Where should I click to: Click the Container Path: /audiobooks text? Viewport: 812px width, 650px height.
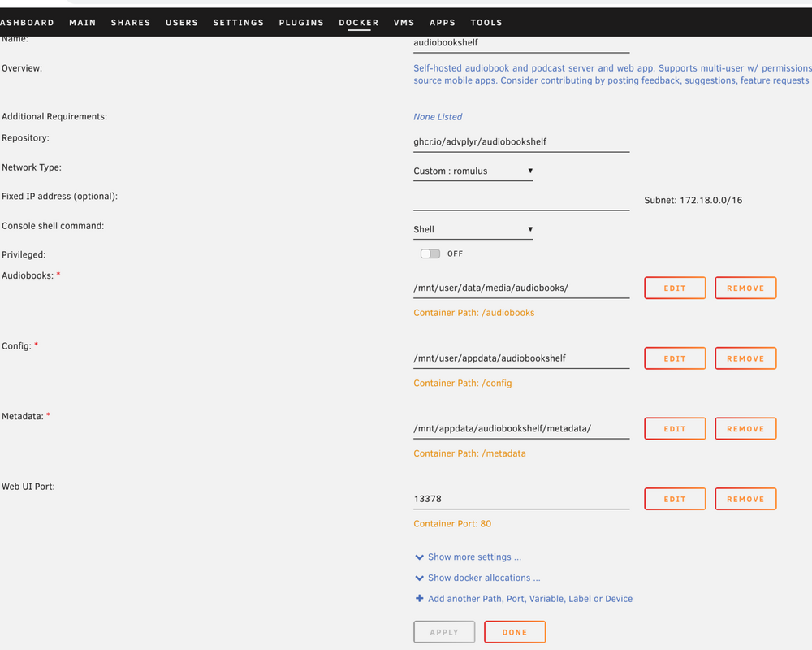[x=474, y=313]
